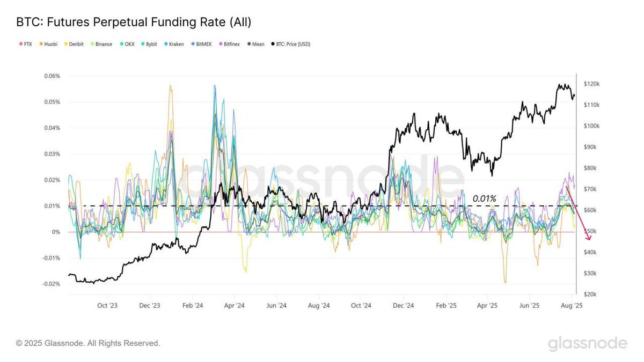This screenshot has height=362, width=644.
Task: Select the 0.06% funding axis label
Action: [53, 76]
